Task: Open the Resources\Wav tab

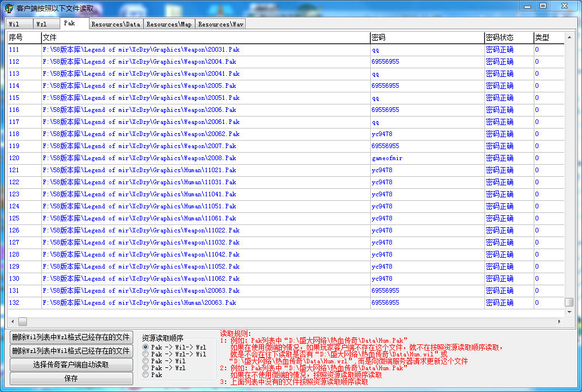Action: point(220,24)
